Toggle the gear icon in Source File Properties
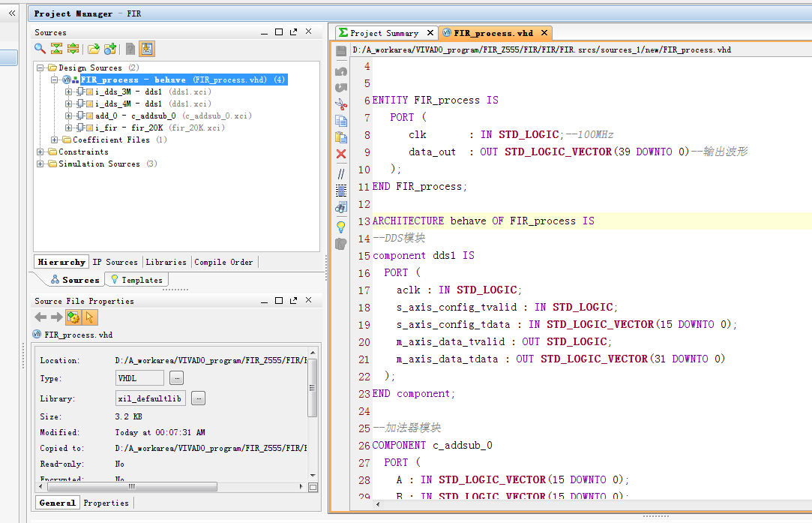 73,317
